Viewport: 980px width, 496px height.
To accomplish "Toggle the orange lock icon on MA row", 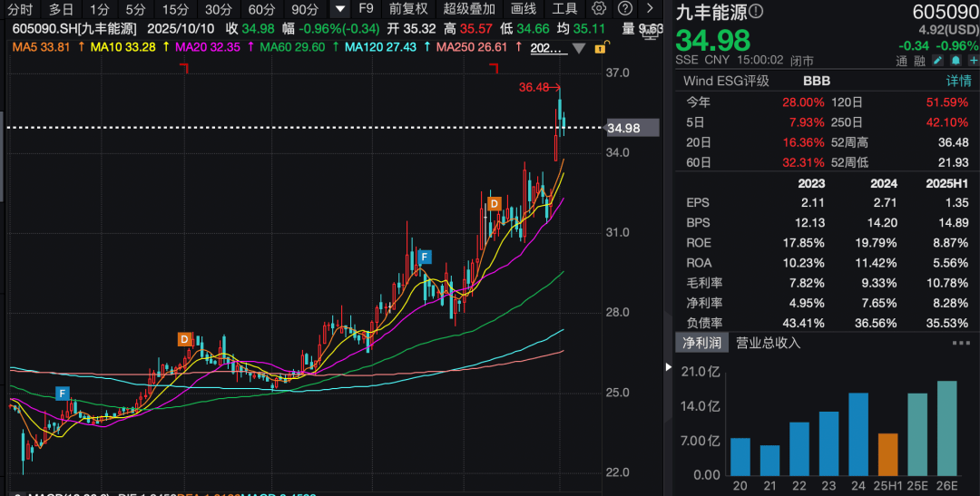I will pos(597,47).
